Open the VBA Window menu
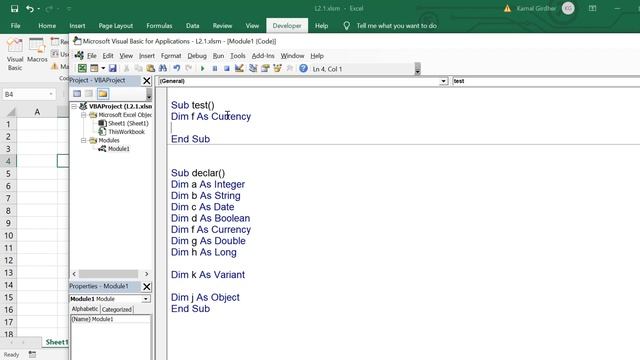Viewport: 640px width, 360px height. point(292,56)
